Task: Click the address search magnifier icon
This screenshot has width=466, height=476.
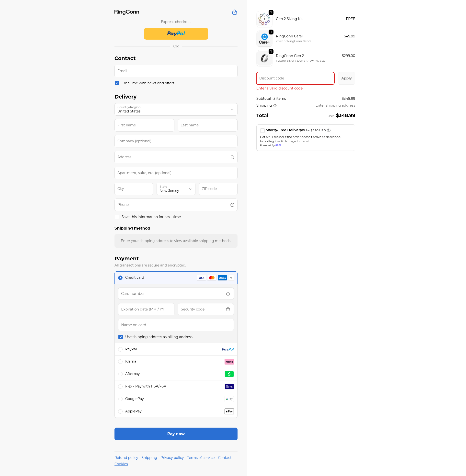Action: pos(232,157)
